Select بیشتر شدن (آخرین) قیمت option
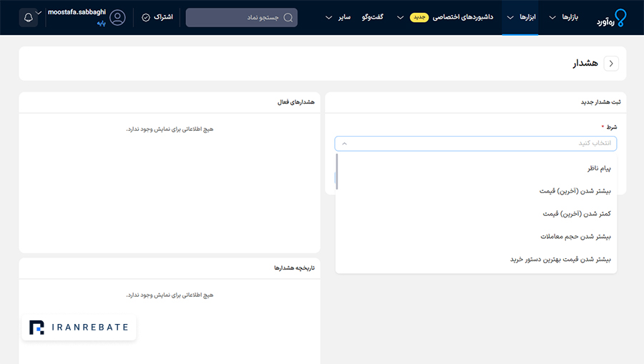This screenshot has height=364, width=644. click(476, 191)
